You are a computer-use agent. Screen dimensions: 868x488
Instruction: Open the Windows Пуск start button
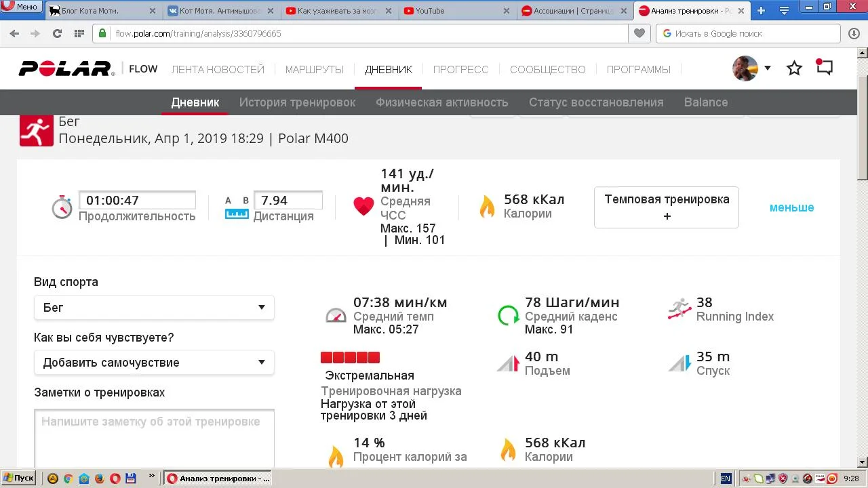click(x=18, y=478)
